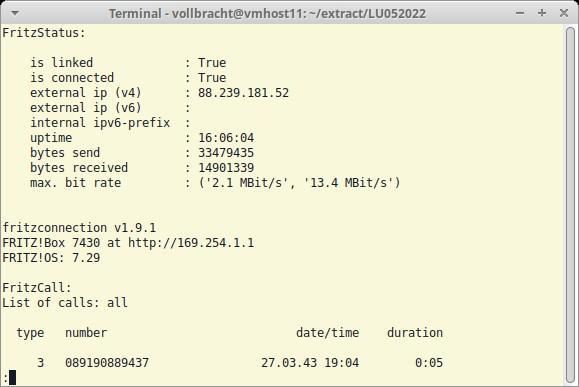Image resolution: width=579 pixels, height=387 pixels.
Task: Click the call date 27.03.43 19:04
Action: click(x=310, y=363)
